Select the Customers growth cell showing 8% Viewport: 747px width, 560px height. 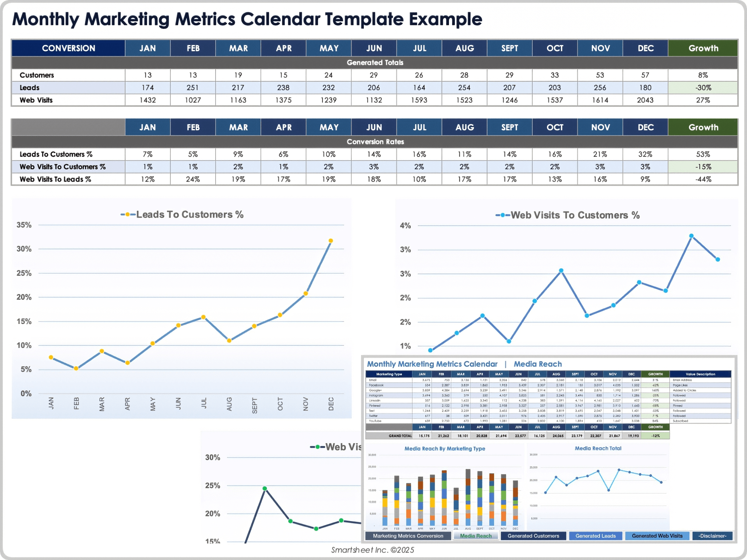(703, 75)
